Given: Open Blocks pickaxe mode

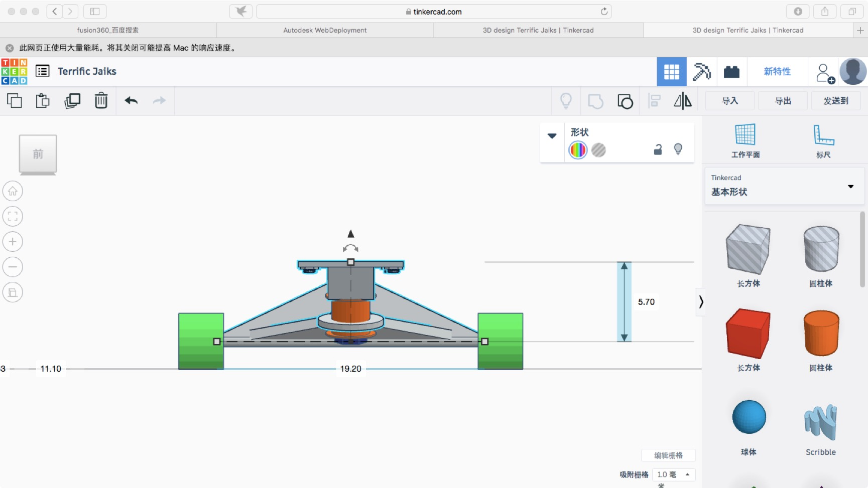Looking at the screenshot, I should pyautogui.click(x=701, y=72).
